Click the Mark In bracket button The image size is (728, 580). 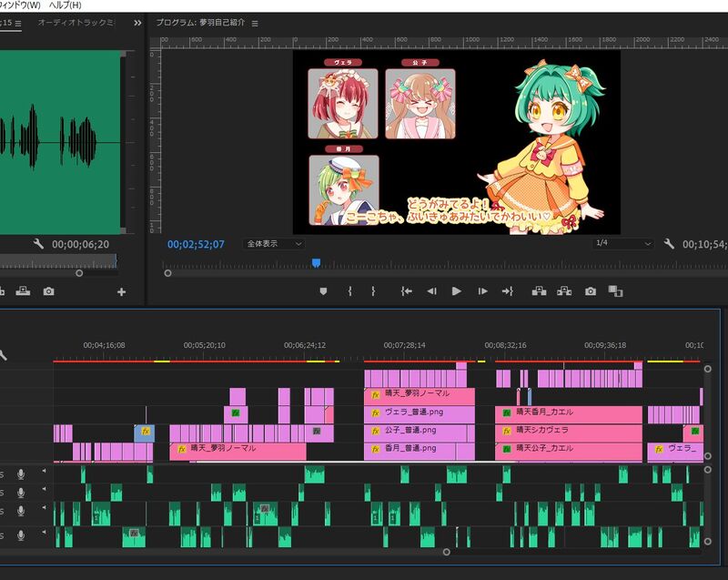(x=349, y=291)
